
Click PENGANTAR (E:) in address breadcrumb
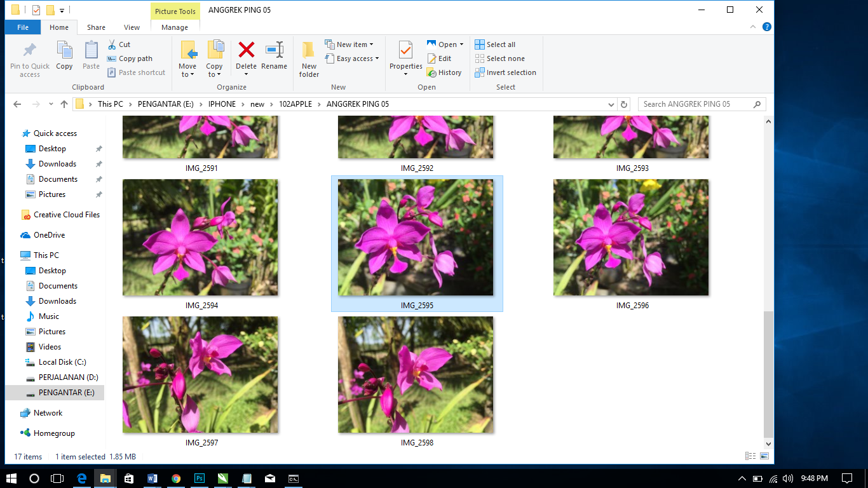(165, 104)
